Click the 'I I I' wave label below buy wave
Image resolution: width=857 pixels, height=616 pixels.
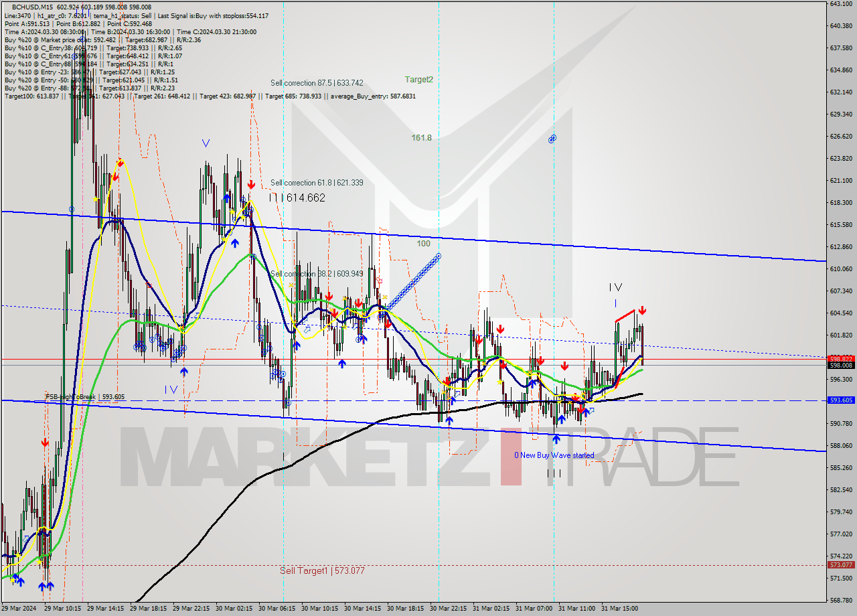pos(554,473)
